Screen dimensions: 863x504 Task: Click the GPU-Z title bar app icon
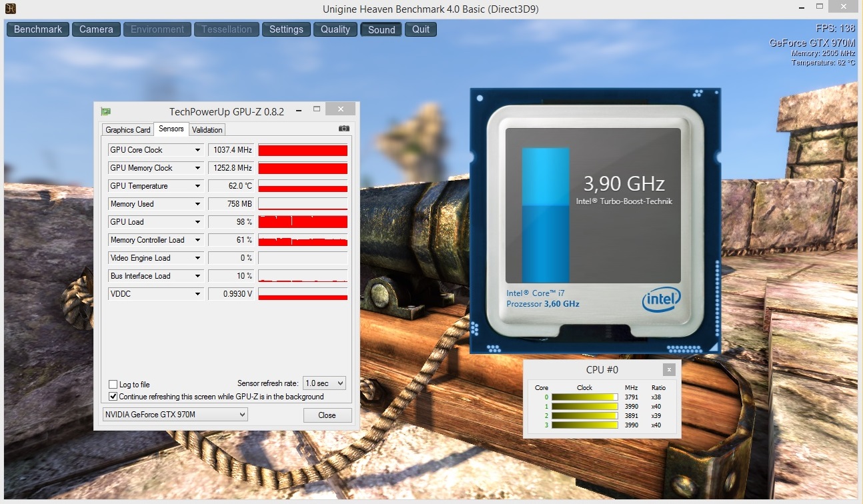[105, 111]
